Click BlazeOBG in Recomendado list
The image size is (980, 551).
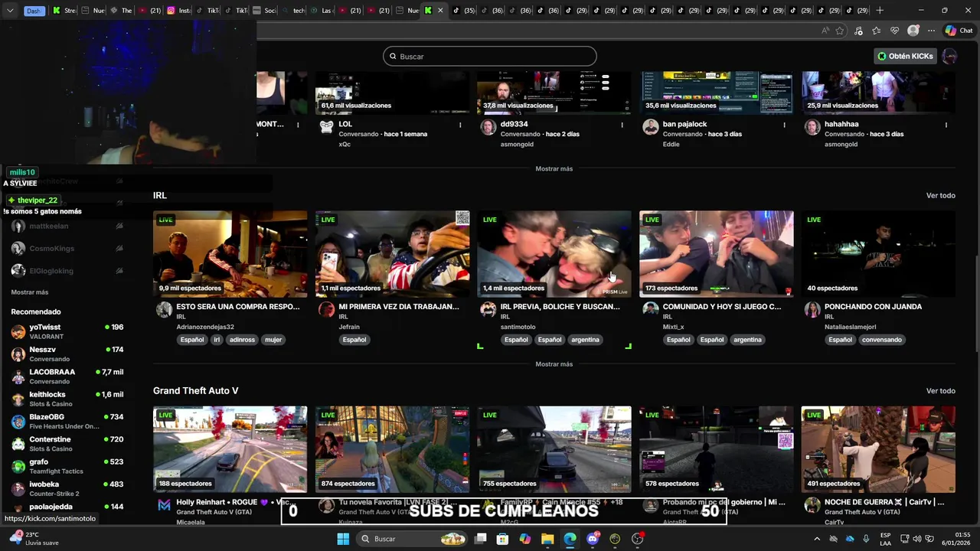(x=67, y=421)
